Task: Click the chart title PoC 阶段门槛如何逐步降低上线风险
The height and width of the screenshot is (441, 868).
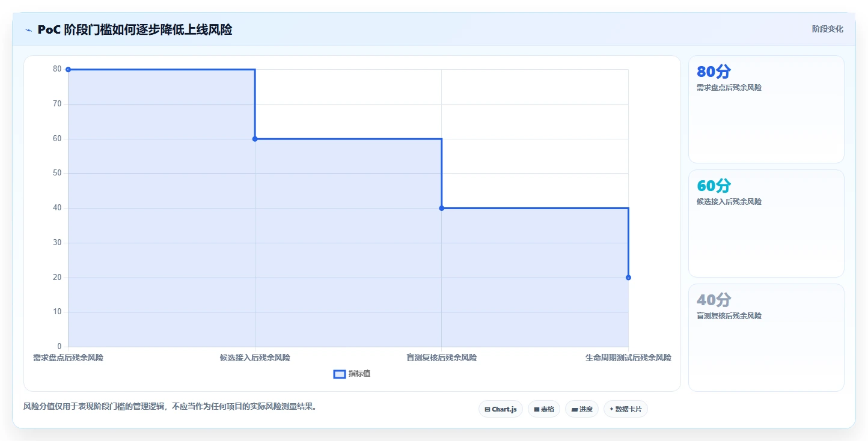Action: coord(135,29)
